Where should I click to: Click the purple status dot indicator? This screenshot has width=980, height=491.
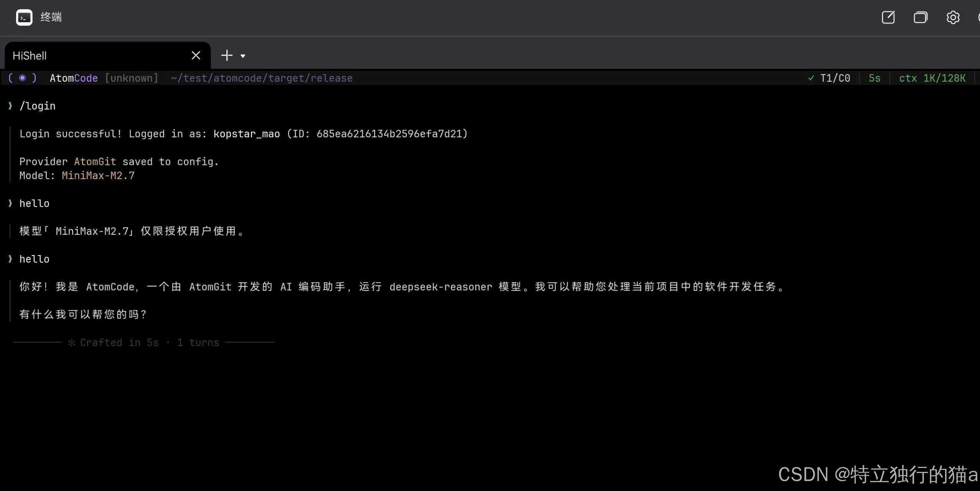coord(22,78)
